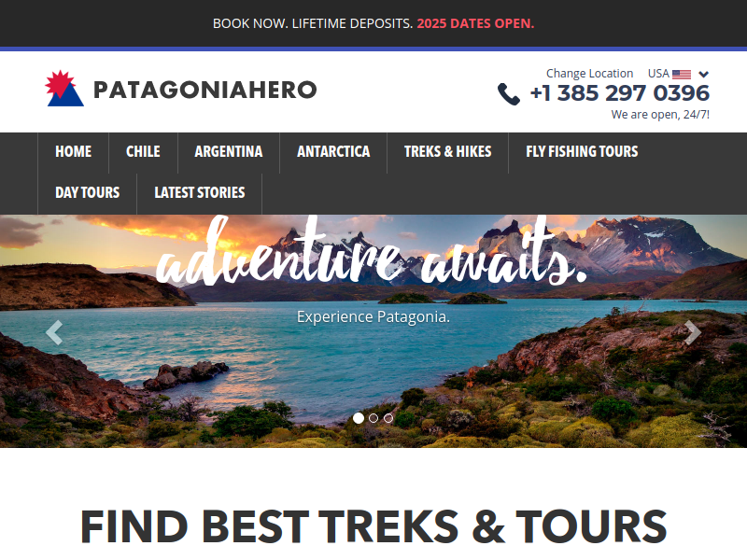Open Fly Fishing Tours menu
Image resolution: width=747 pixels, height=560 pixels.
click(582, 151)
